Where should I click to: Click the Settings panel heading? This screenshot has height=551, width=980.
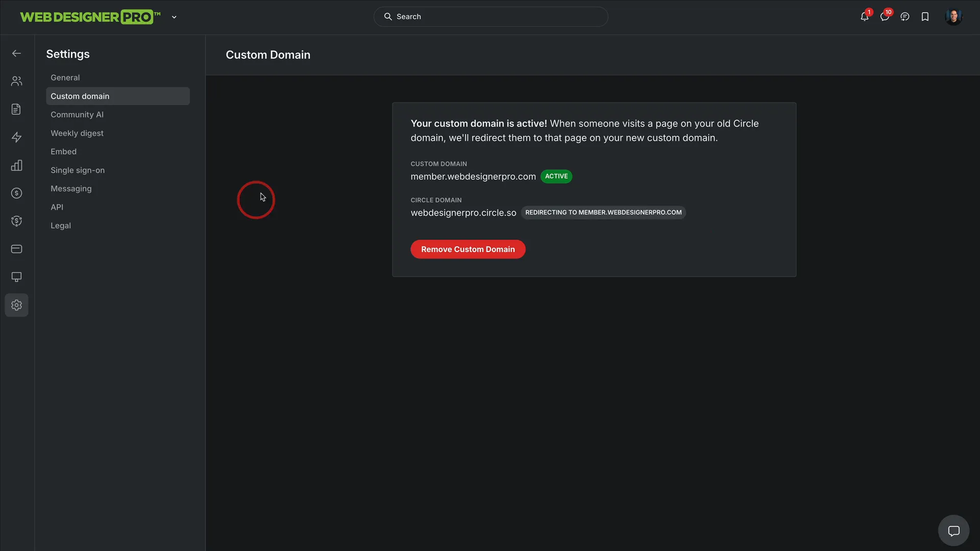tap(68, 54)
